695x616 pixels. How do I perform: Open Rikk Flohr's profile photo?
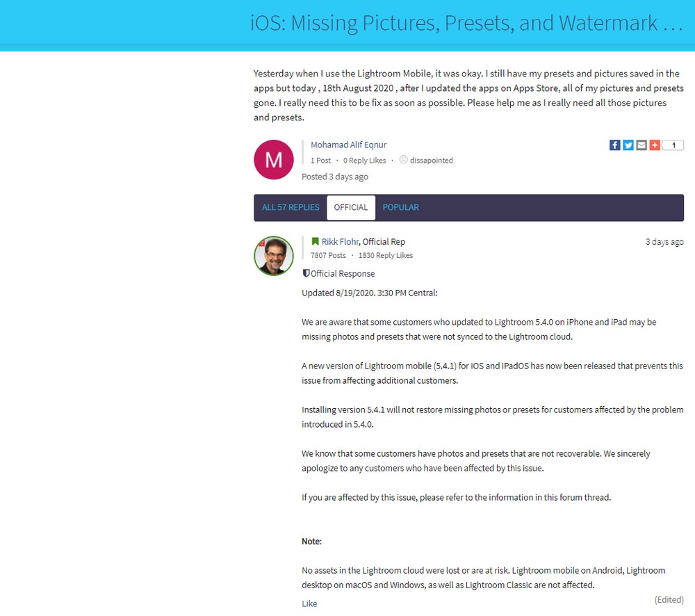coord(273,256)
